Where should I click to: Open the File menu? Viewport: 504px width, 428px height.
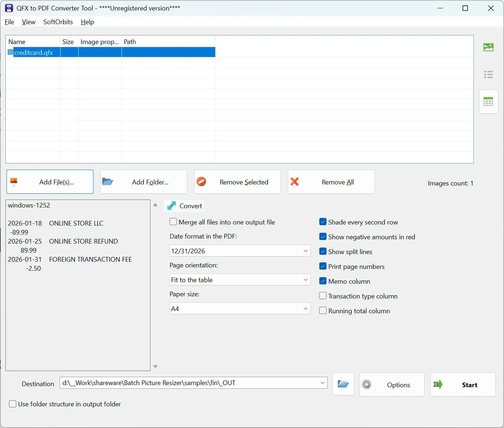click(9, 22)
